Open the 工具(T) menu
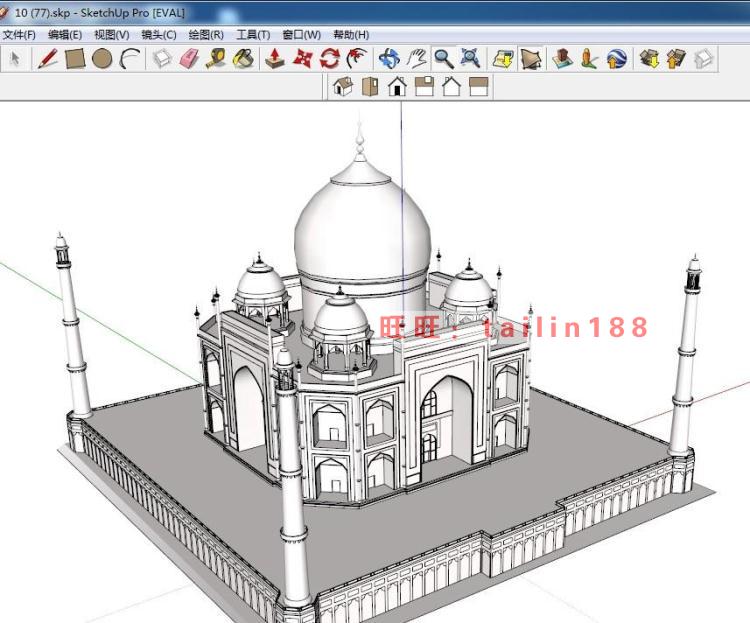750x623 pixels. click(253, 35)
